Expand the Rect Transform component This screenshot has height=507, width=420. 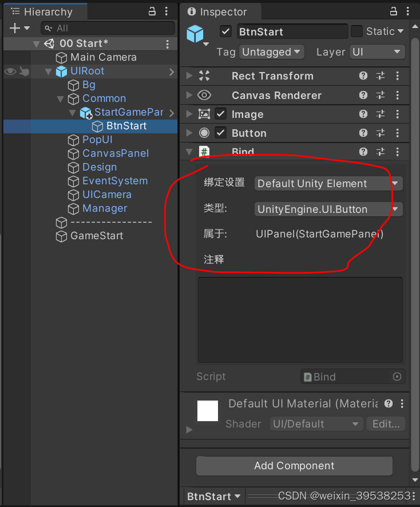pyautogui.click(x=189, y=76)
